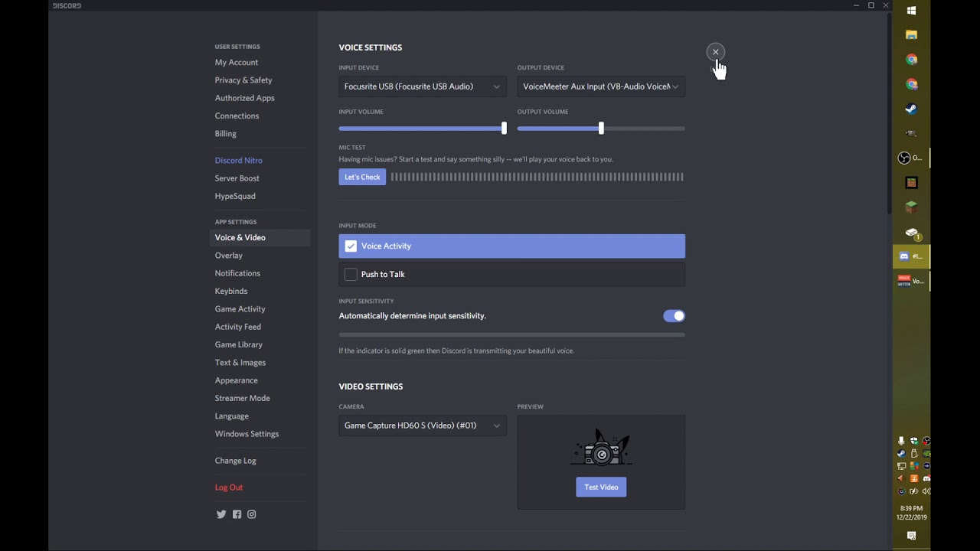Toggle automatic input sensitivity switch
The height and width of the screenshot is (551, 980).
674,315
